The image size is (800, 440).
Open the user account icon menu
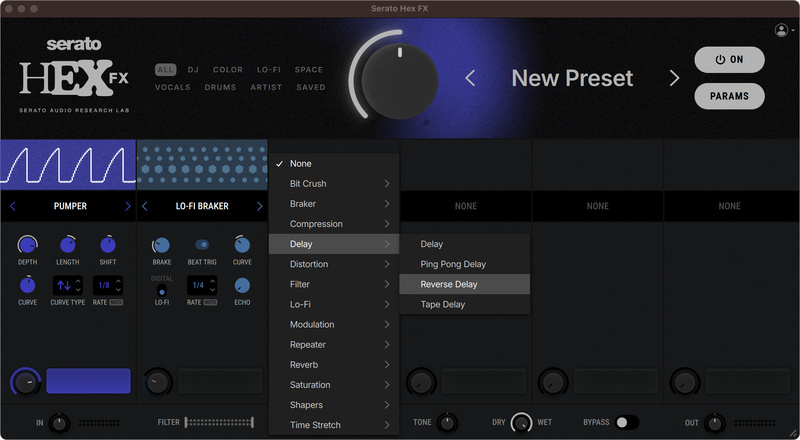(x=782, y=30)
